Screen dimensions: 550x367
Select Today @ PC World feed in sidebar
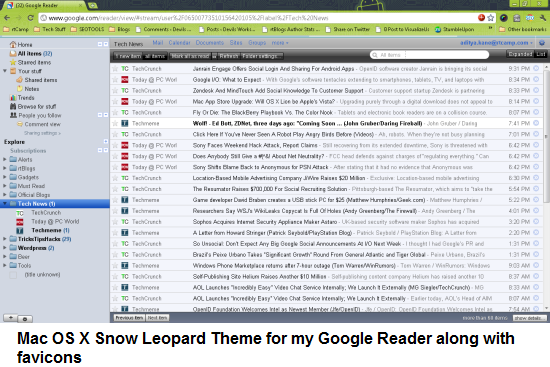pyautogui.click(x=55, y=222)
